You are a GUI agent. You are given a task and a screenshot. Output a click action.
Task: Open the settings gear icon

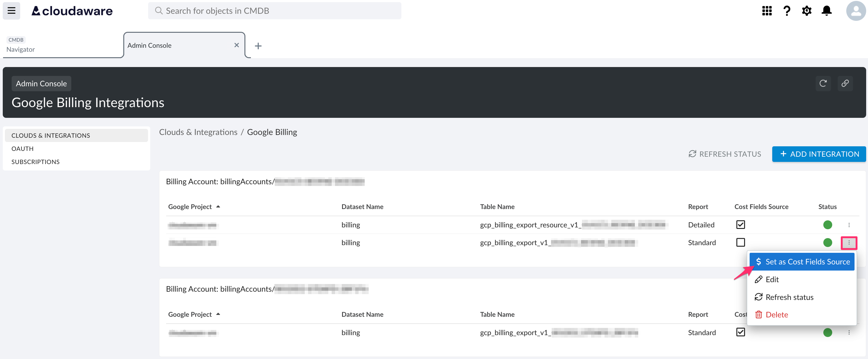click(807, 10)
